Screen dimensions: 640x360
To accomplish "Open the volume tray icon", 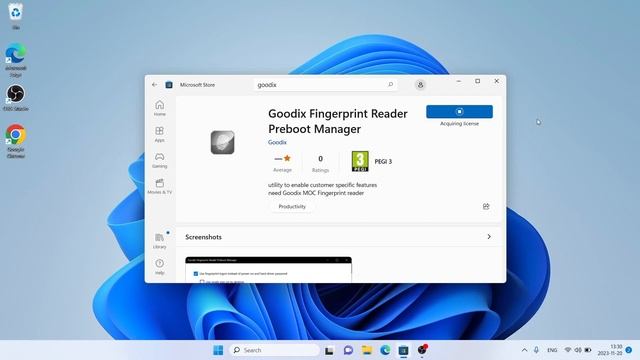I will coord(578,350).
